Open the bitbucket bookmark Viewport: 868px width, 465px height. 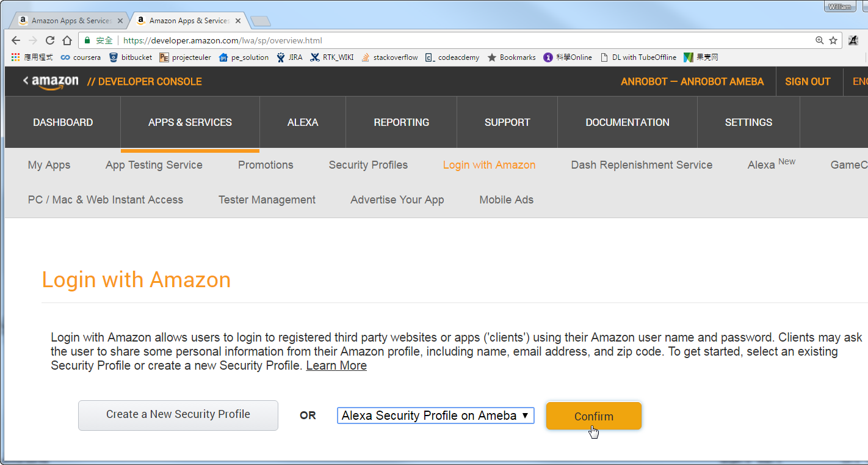coord(131,57)
